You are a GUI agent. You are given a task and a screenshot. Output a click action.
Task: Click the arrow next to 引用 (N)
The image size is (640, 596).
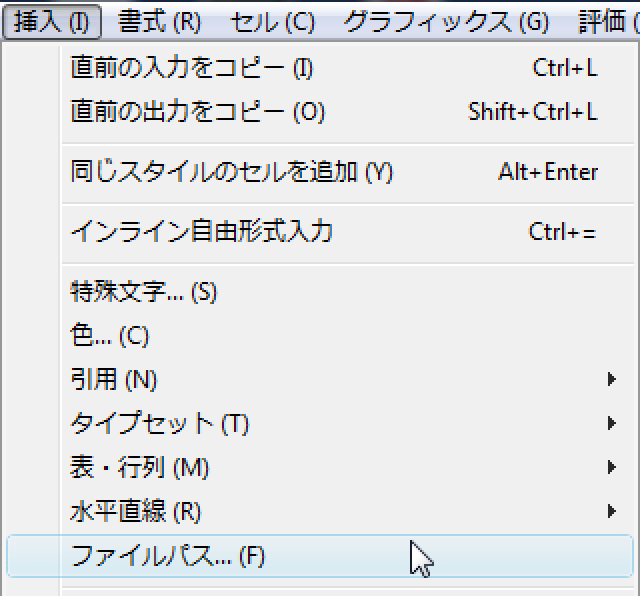pos(611,379)
